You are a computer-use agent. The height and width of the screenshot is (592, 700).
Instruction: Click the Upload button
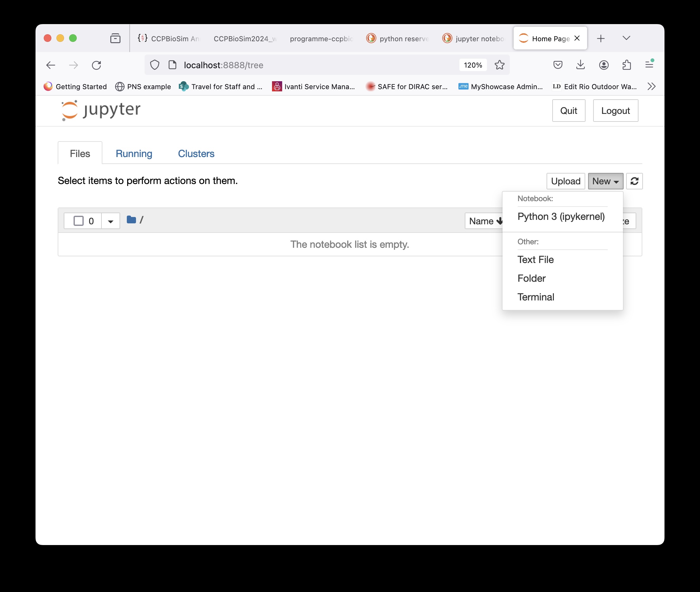click(x=566, y=181)
